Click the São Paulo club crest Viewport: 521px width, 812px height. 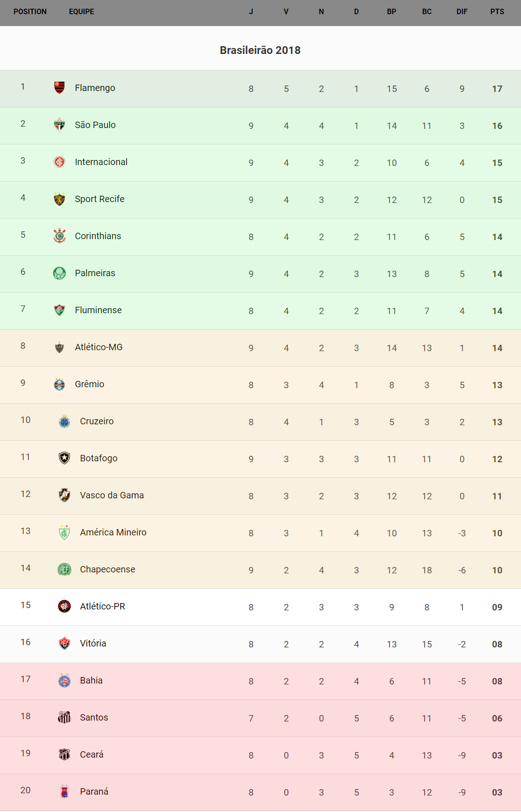click(59, 124)
